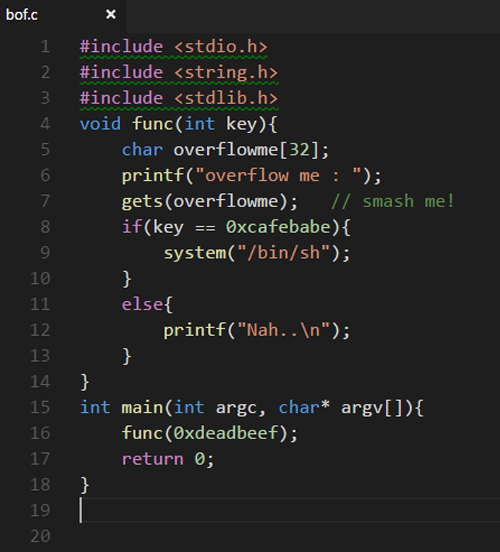Viewport: 500px width, 552px height.
Task: Click the 'func(0xdeadbeef);' call
Action: click(210, 433)
